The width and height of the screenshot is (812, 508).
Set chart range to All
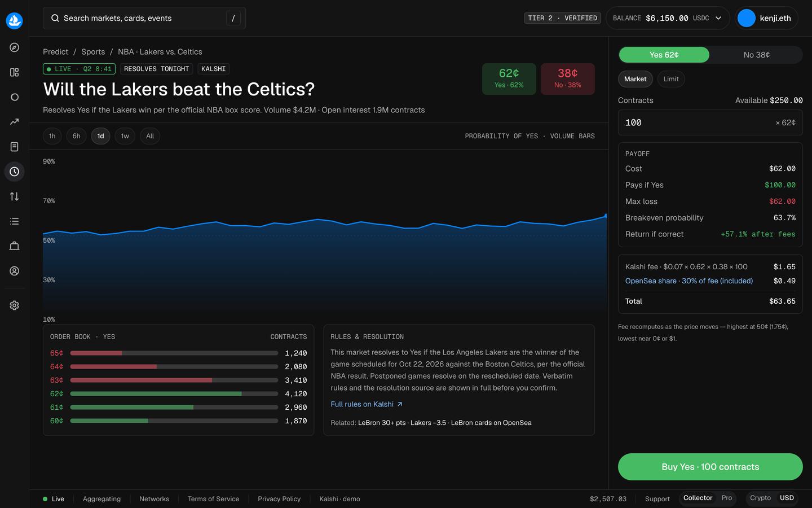[x=150, y=136]
